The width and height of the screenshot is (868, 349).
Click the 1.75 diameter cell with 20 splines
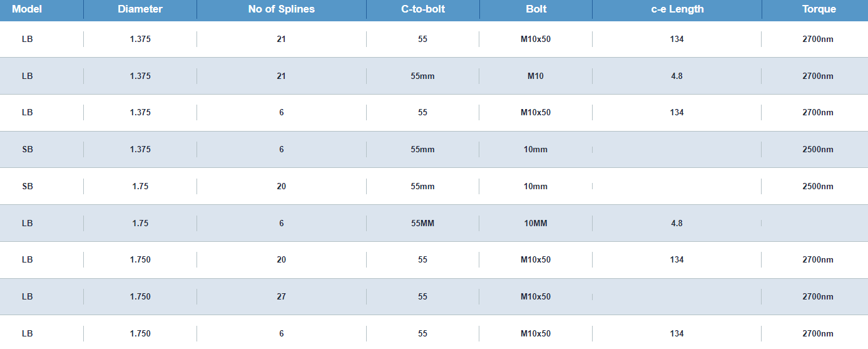tap(140, 186)
